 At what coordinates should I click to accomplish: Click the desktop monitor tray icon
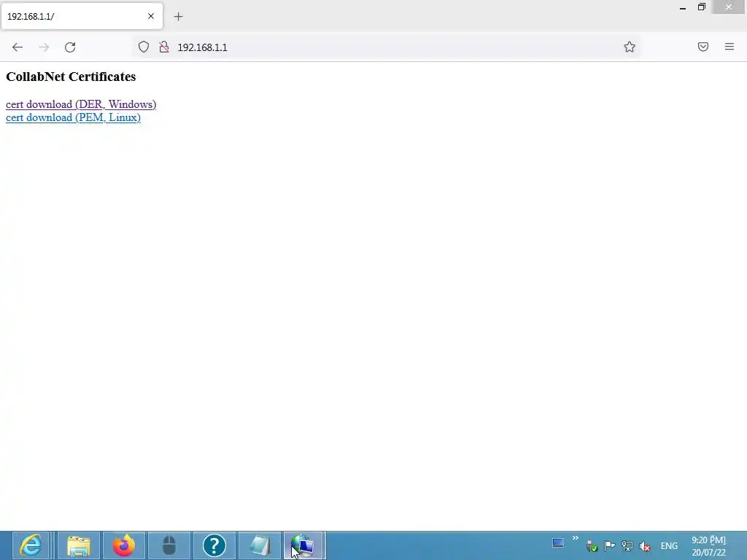point(558,542)
